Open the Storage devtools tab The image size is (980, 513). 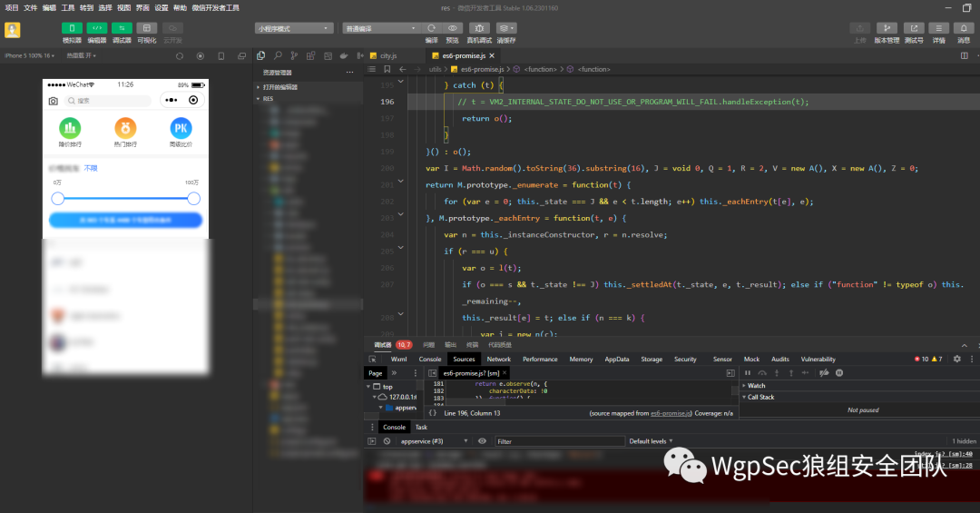coord(652,360)
